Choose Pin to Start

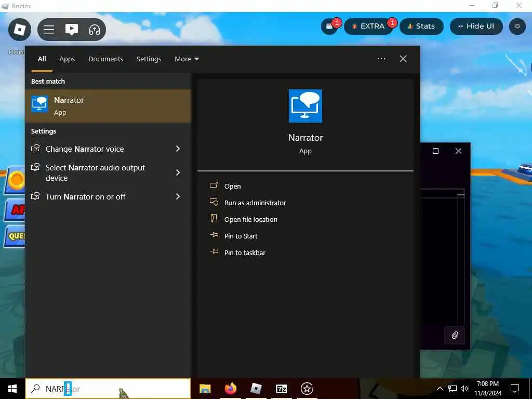point(241,236)
